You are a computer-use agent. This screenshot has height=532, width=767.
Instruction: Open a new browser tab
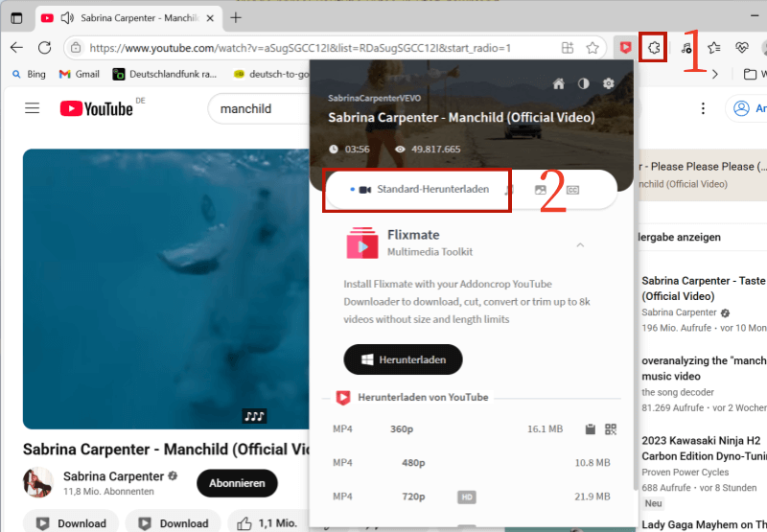tap(236, 18)
